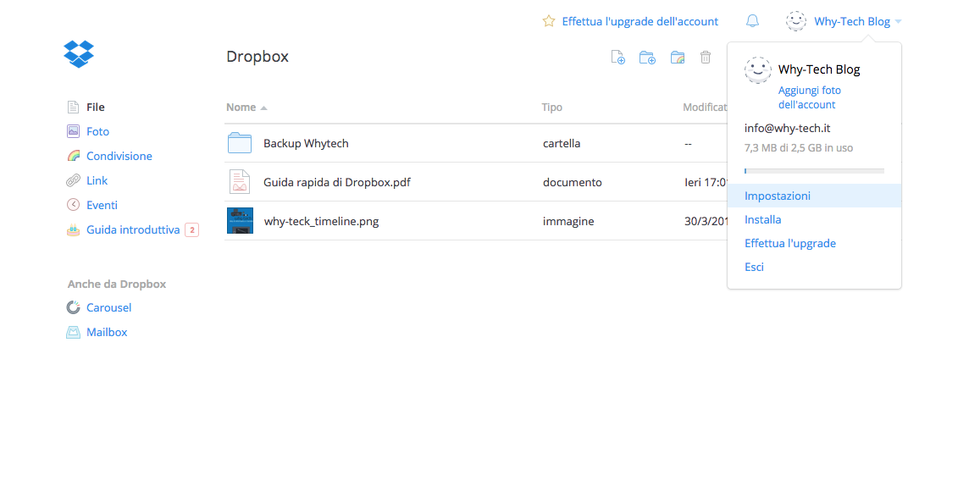Open the notifications bell
Image resolution: width=980 pixels, height=486 pixels.
pos(752,21)
